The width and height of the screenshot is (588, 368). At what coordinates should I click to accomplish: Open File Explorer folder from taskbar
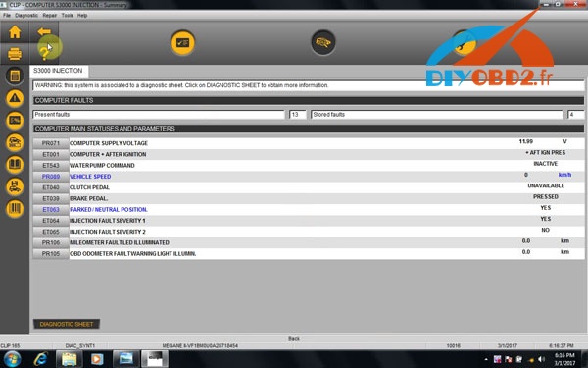pos(70,359)
